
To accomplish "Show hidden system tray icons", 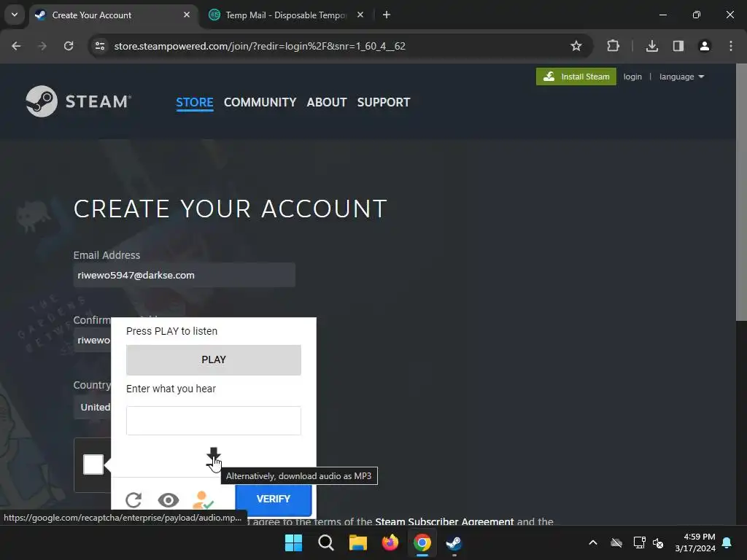I will coord(593,542).
